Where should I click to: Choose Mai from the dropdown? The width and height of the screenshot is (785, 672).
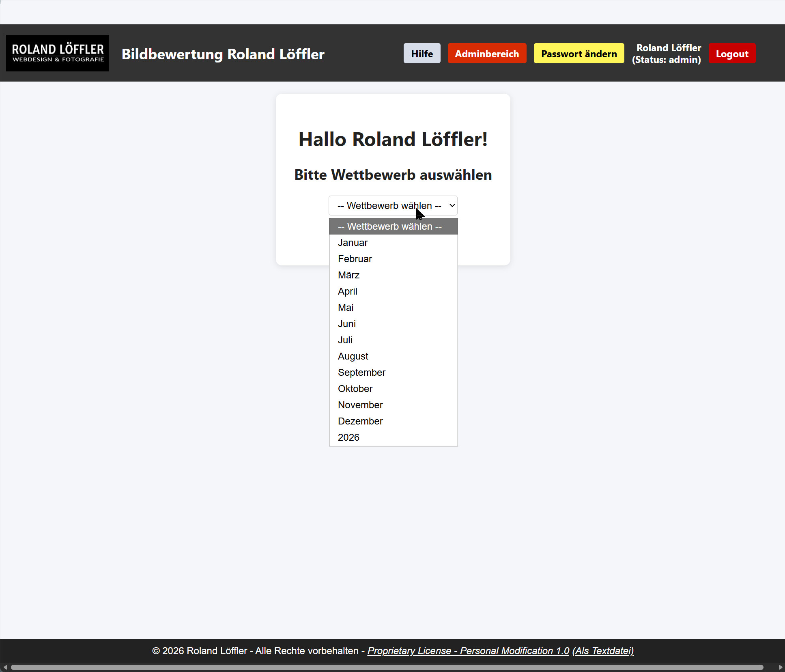[345, 308]
